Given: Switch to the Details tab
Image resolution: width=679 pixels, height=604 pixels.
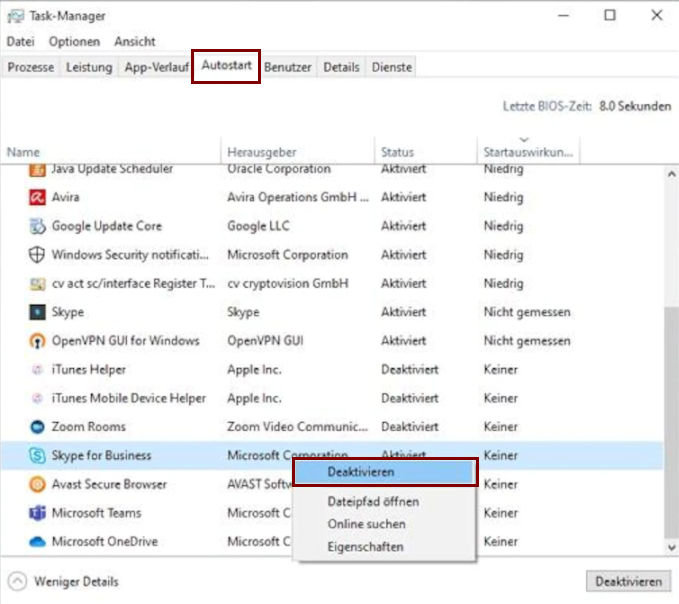Looking at the screenshot, I should pos(341,67).
